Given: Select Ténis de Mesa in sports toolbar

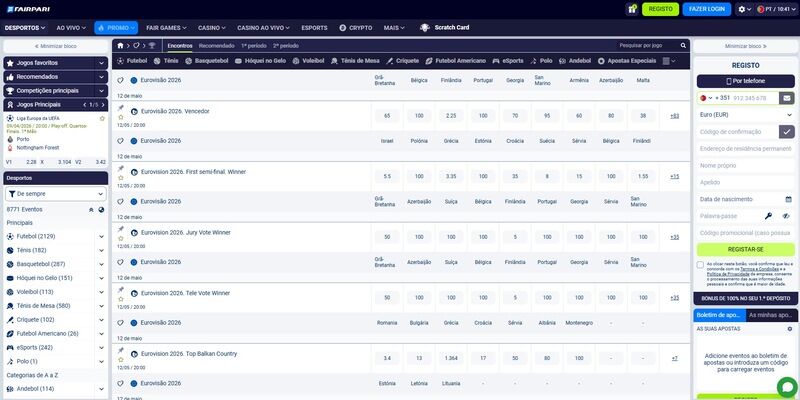Looking at the screenshot, I should click(x=355, y=61).
